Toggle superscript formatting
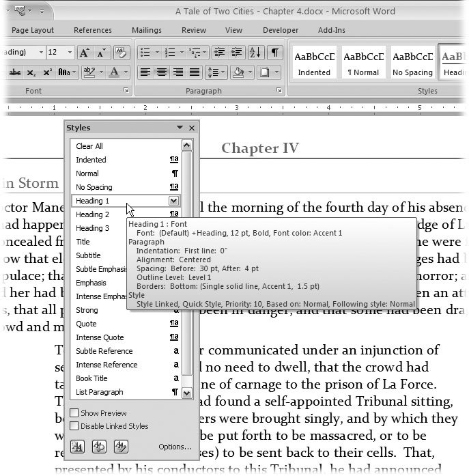 coord(47,72)
